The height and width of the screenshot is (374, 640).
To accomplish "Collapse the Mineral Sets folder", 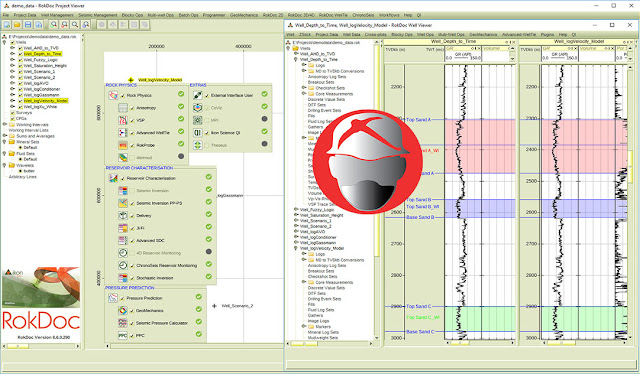I will 4,142.
